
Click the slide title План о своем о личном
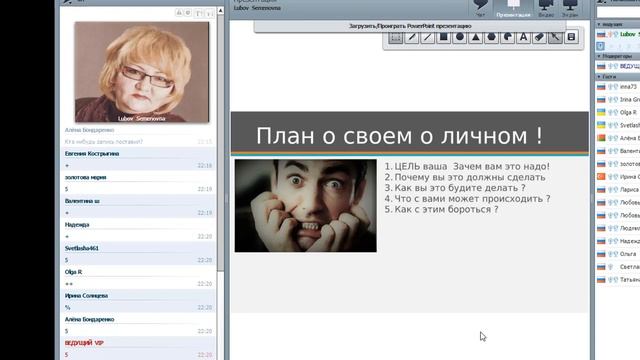[x=399, y=136]
